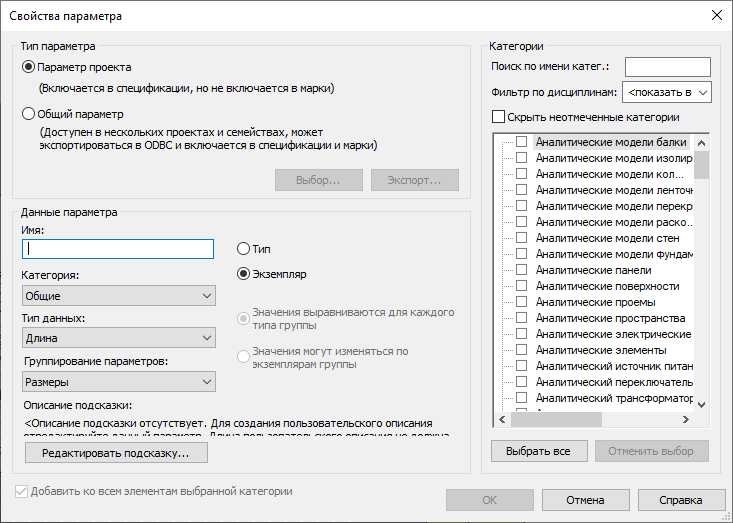
Task: Click the Отмена button
Action: (x=585, y=500)
